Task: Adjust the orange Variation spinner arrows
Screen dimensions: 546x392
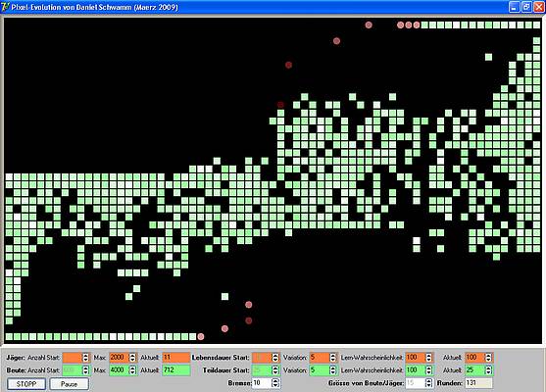Action: (333, 358)
